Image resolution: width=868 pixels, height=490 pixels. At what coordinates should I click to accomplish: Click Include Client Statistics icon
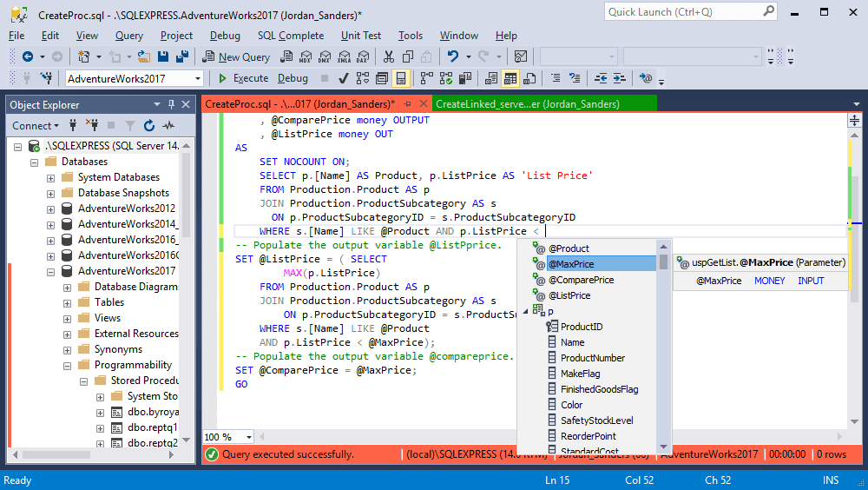point(465,78)
